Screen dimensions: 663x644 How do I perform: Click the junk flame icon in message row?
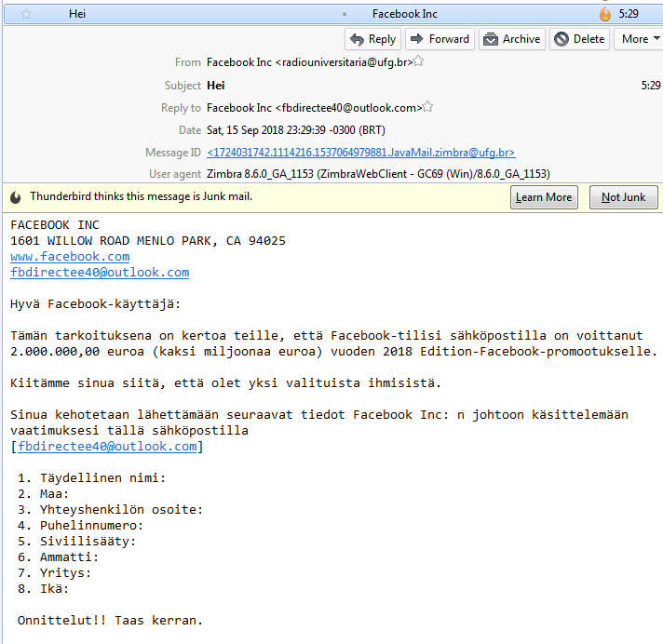pyautogui.click(x=605, y=14)
